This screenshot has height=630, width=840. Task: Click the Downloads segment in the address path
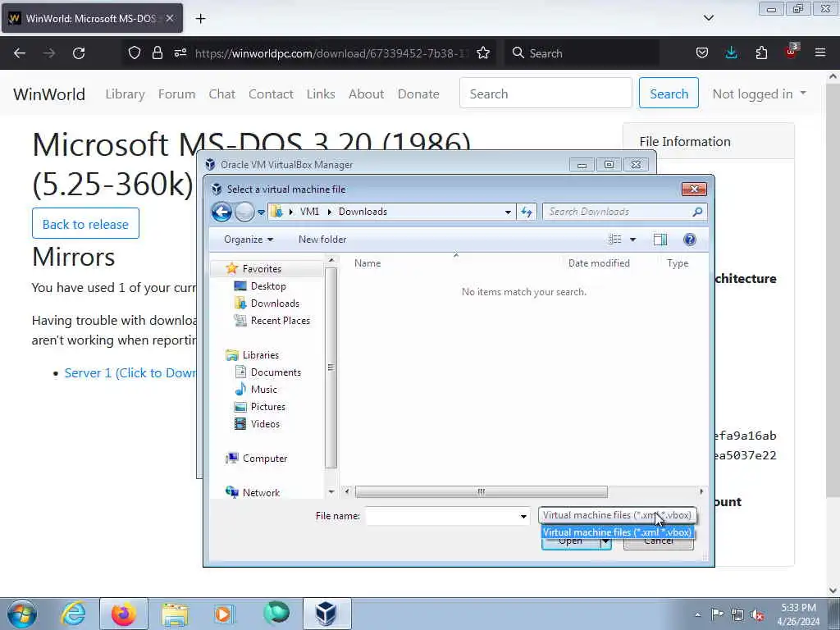(363, 212)
